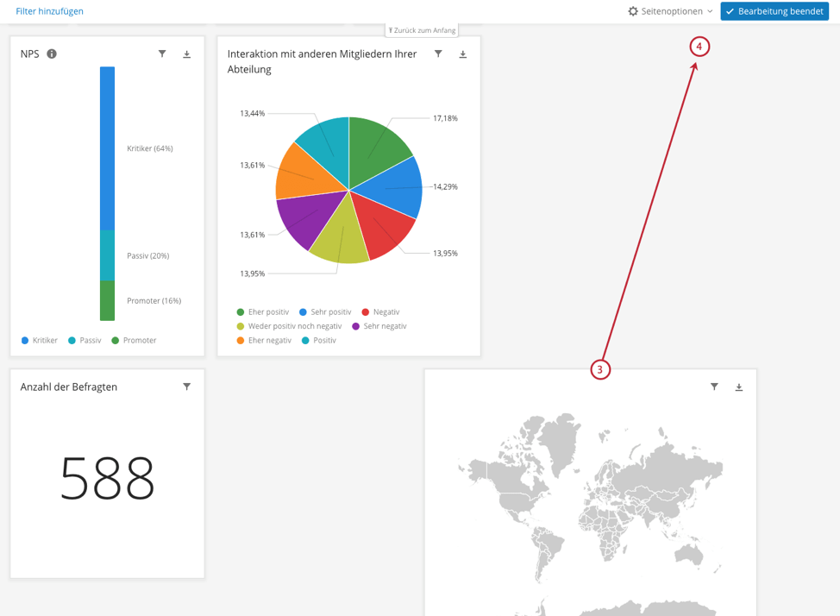Viewport: 840px width, 616px height.
Task: Toggle the Eher positiv legend entry
Action: (x=262, y=312)
